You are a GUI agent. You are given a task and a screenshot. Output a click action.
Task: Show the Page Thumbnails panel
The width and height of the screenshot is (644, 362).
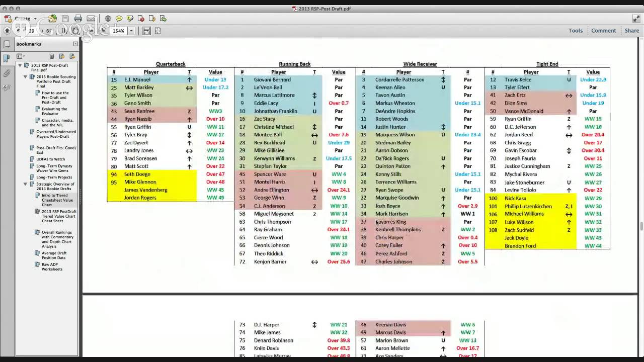7,44
